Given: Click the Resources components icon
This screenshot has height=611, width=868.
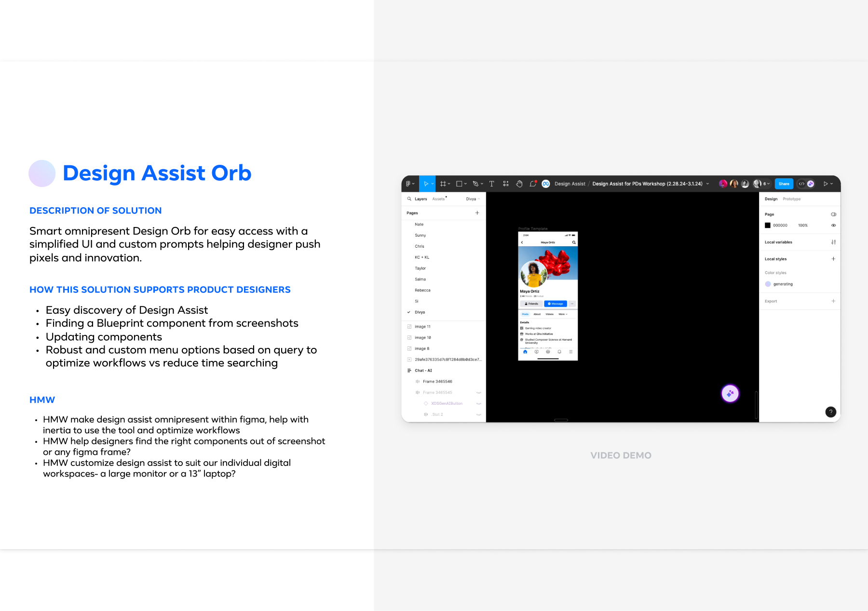Looking at the screenshot, I should (506, 184).
